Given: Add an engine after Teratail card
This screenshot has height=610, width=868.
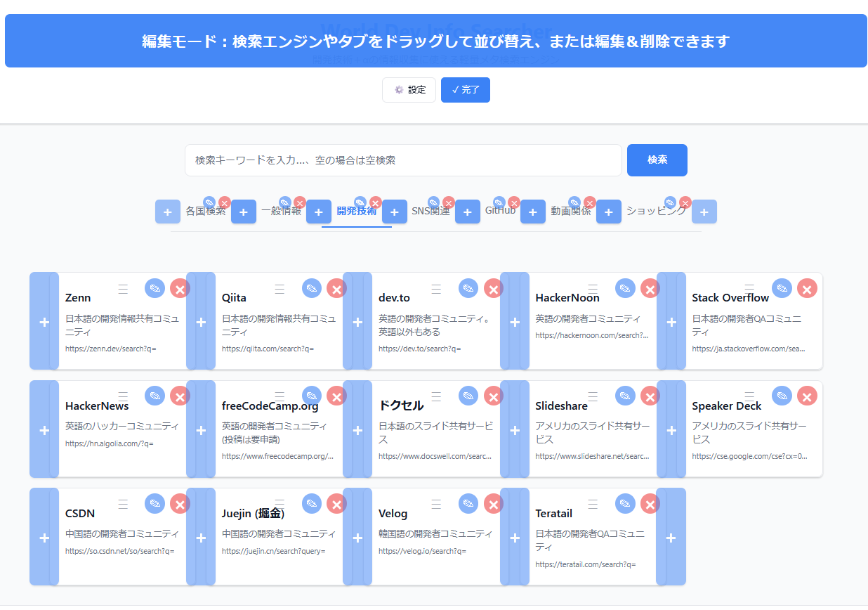Looking at the screenshot, I should click(x=671, y=537).
